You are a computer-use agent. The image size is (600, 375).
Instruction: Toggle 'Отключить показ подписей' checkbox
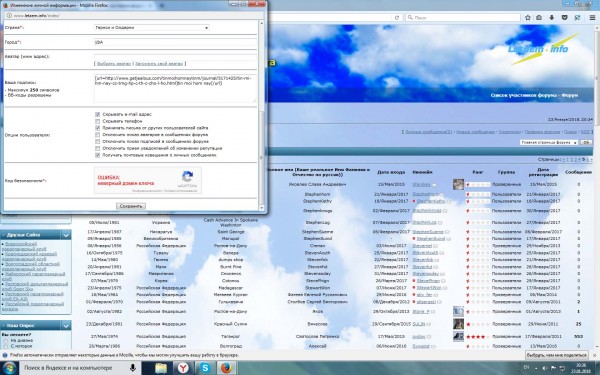(x=98, y=142)
